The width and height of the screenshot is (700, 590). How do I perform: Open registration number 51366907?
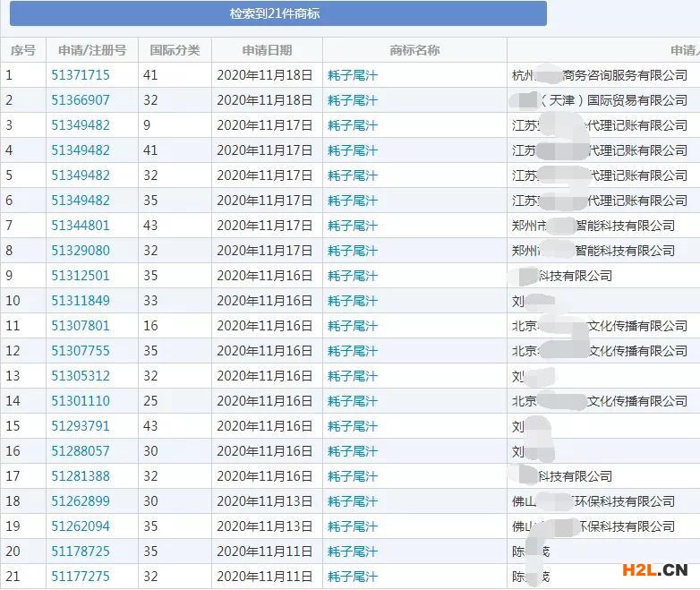(81, 100)
